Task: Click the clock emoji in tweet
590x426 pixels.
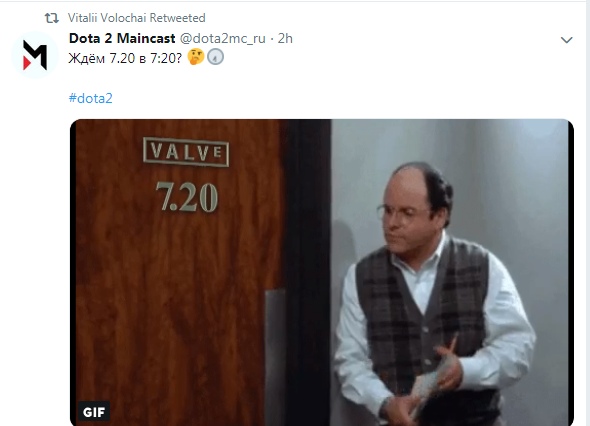Action: 216,57
